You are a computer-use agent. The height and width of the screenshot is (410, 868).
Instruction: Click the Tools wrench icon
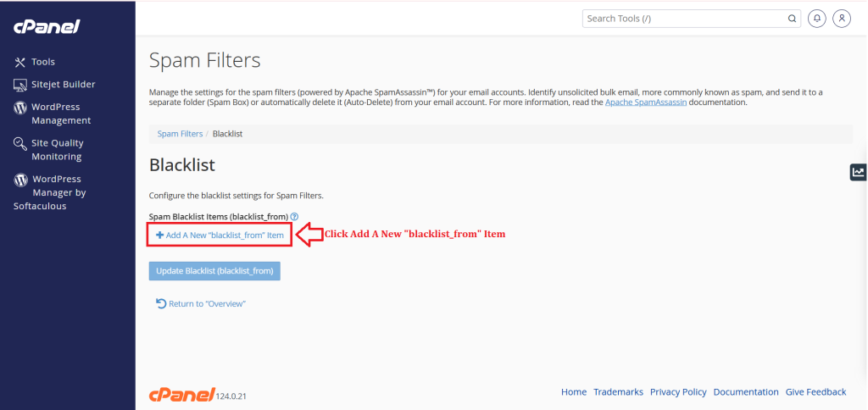click(20, 62)
